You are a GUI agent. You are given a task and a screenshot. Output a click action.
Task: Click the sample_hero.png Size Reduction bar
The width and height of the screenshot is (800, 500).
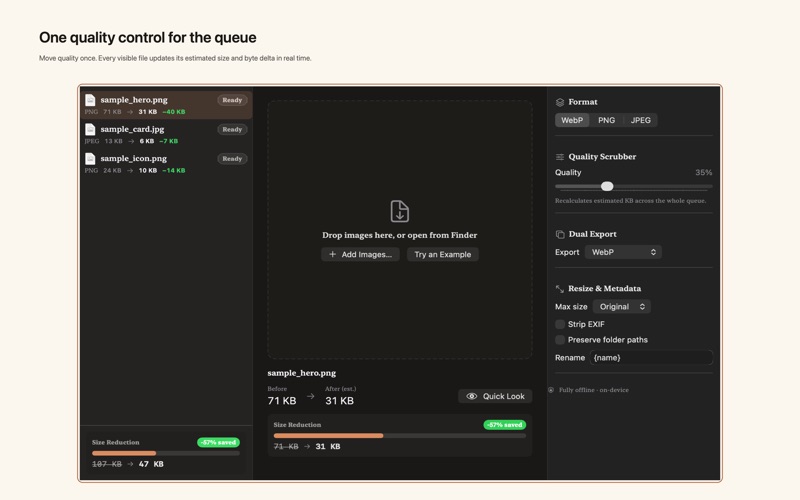(x=399, y=436)
